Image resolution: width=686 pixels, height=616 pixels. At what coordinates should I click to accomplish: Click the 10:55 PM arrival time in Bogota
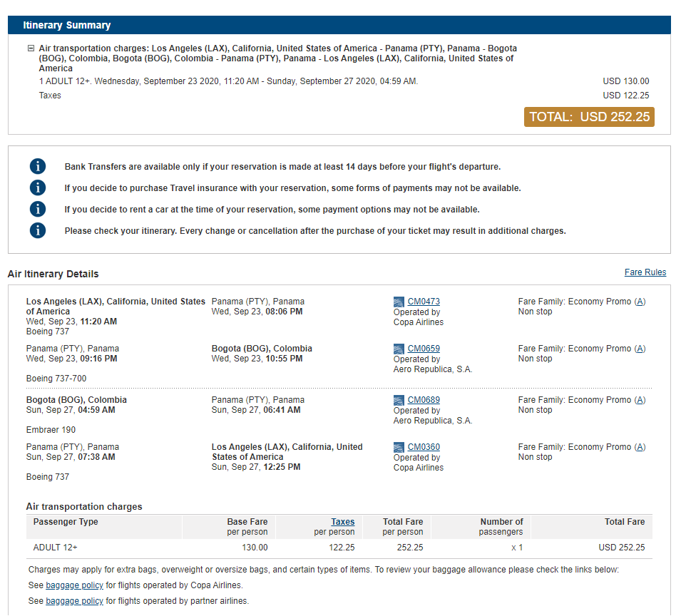(284, 359)
